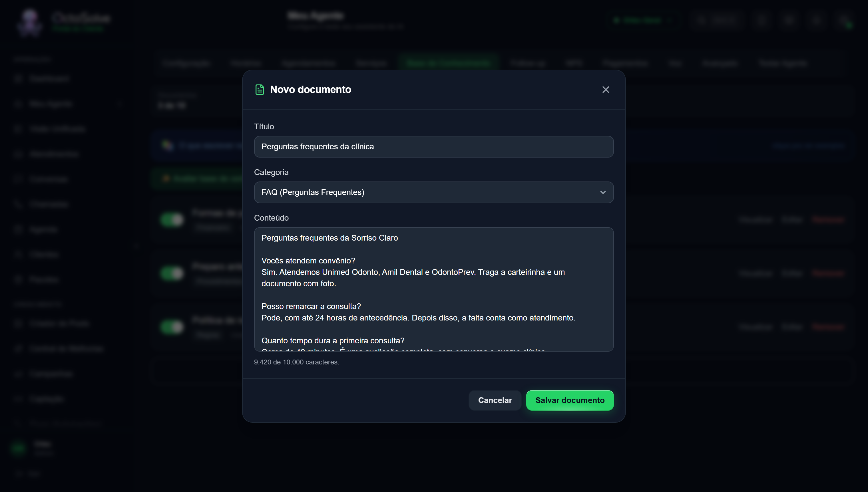The width and height of the screenshot is (868, 492).
Task: Edit the Título input field
Action: 434,147
